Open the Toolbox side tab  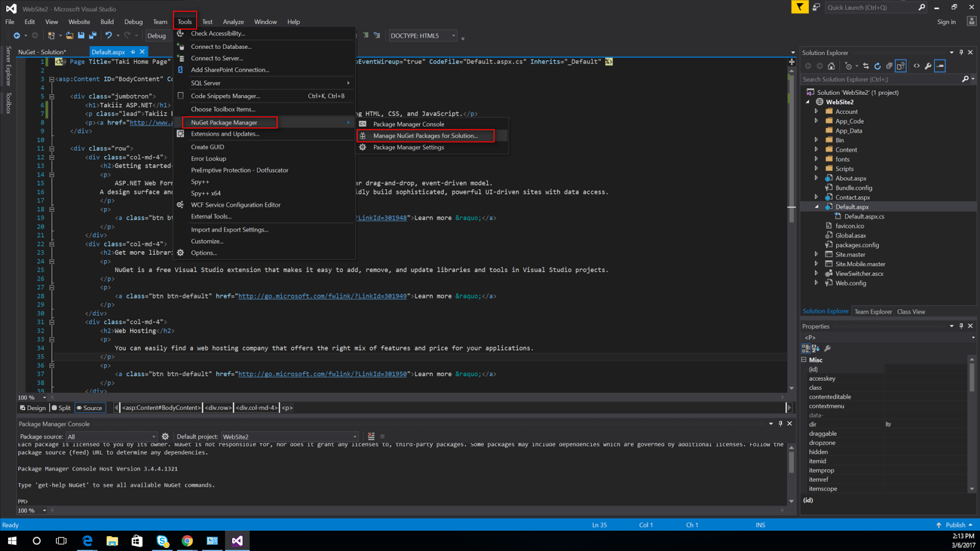[8, 103]
